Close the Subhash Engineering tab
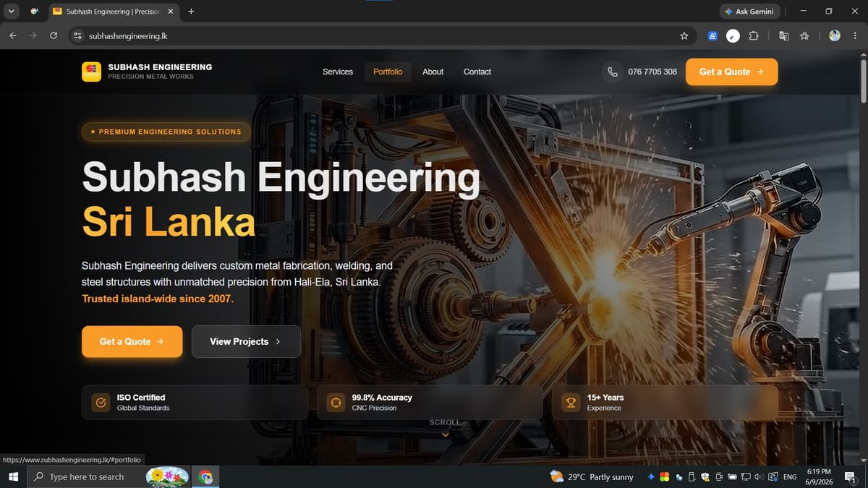The width and height of the screenshot is (868, 488). point(171,12)
